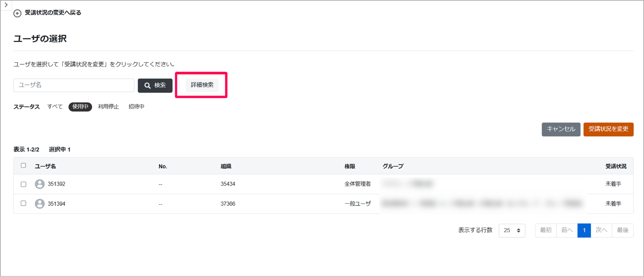Go back via 受講状況の変更へ戻る link
Viewport: 644px width, 277px height.
tap(53, 13)
